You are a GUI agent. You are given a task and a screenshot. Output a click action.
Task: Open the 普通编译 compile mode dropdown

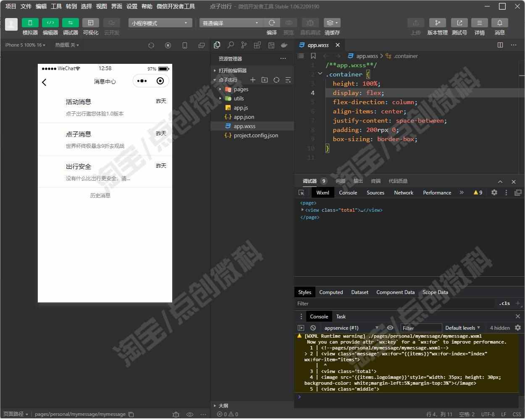click(x=231, y=23)
